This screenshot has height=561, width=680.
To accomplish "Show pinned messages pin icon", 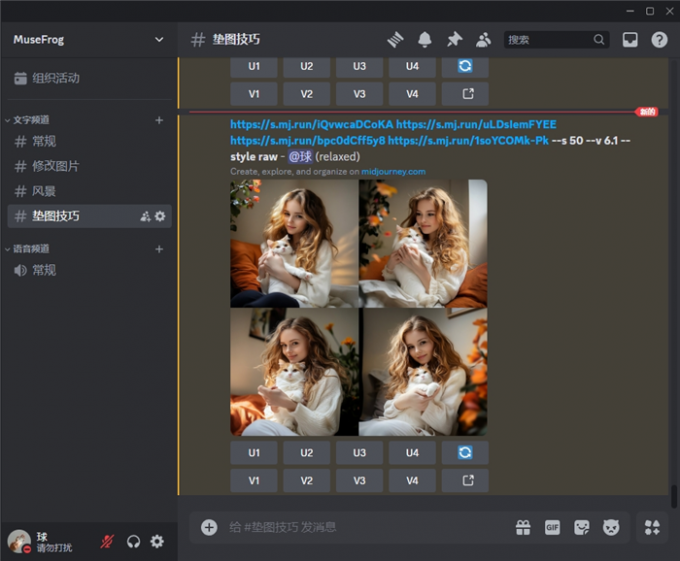I will click(454, 40).
